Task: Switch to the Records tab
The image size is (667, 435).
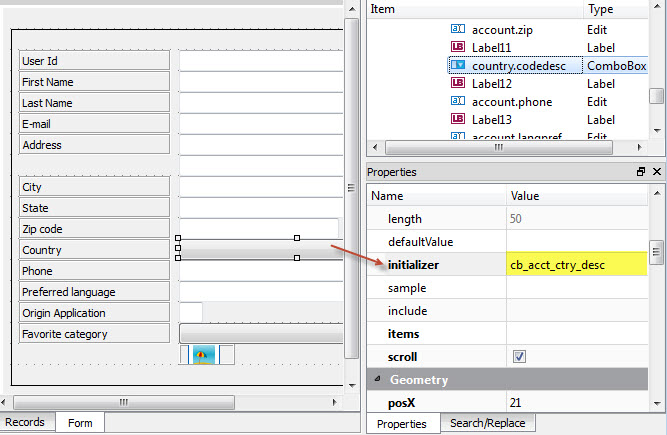Action: pos(26,422)
